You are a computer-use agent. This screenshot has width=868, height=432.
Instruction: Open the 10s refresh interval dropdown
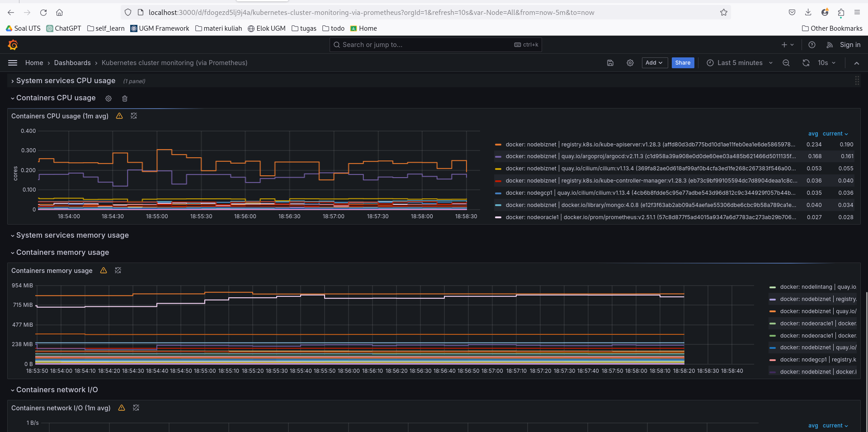click(826, 63)
